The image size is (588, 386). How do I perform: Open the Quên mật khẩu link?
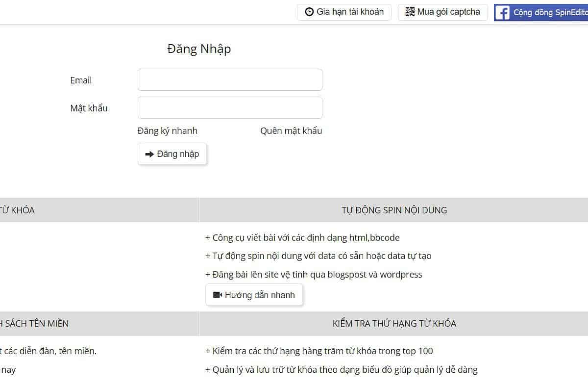(291, 131)
